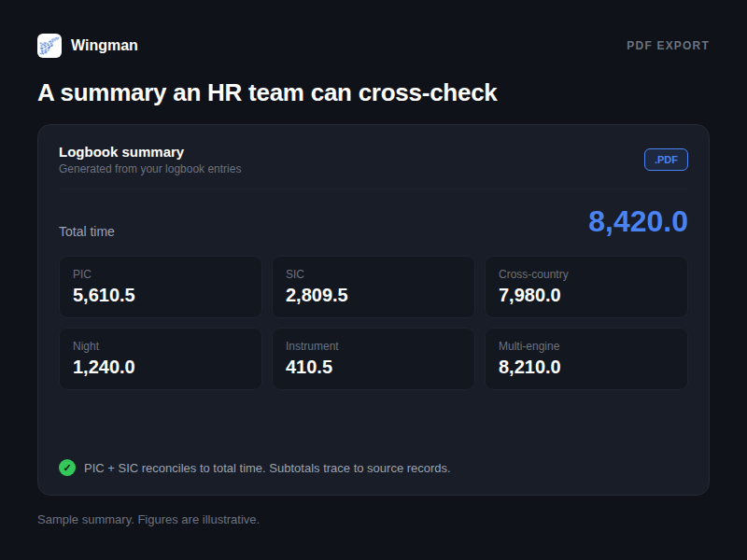747x560 pixels.
Task: Open the Multi-engine hours card
Action: click(586, 359)
